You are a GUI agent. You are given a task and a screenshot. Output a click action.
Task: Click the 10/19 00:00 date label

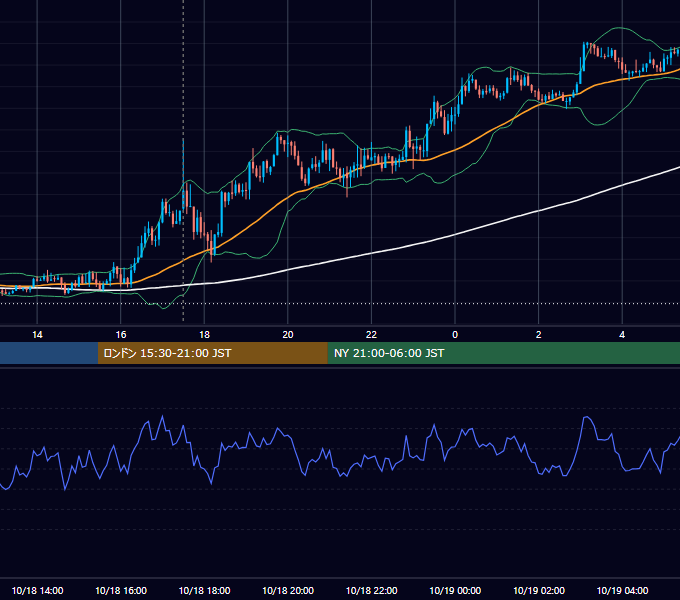point(455,591)
